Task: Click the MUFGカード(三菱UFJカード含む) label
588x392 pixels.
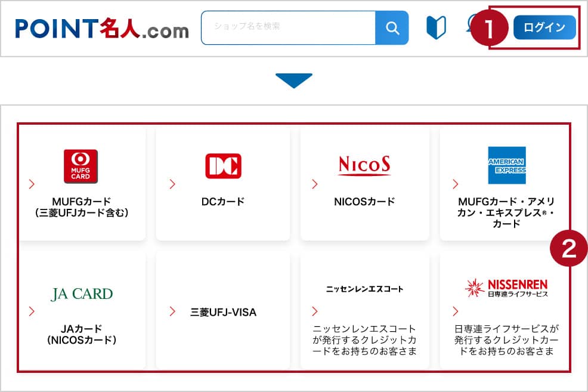Action: click(81, 206)
